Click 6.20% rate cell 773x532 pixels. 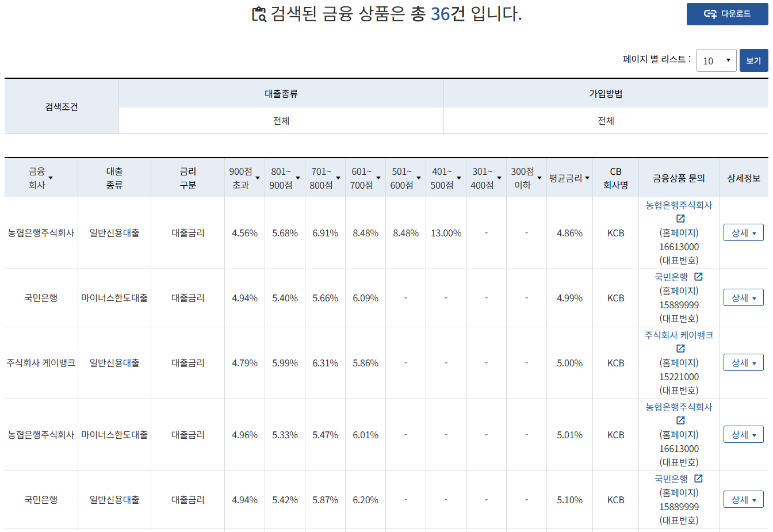click(365, 500)
